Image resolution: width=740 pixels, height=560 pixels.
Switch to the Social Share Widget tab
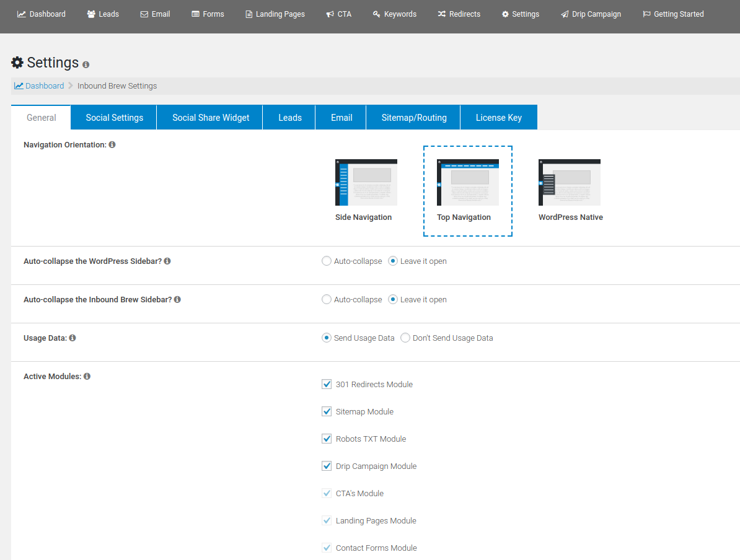click(x=211, y=117)
